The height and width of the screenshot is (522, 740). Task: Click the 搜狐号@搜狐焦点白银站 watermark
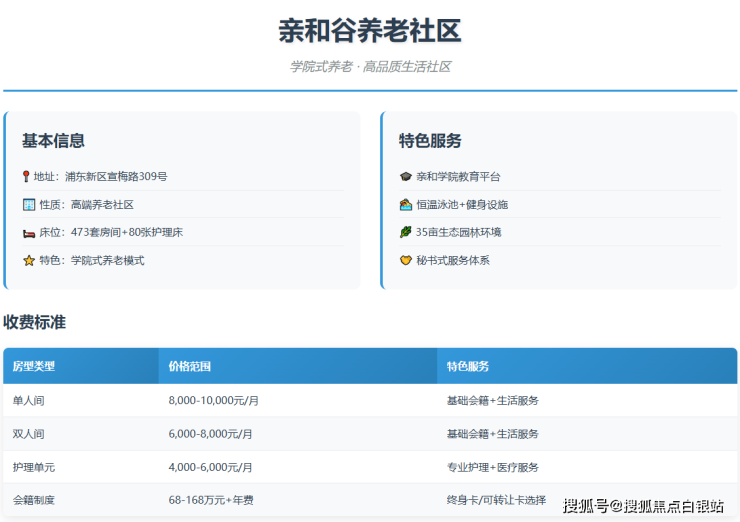pos(643,506)
